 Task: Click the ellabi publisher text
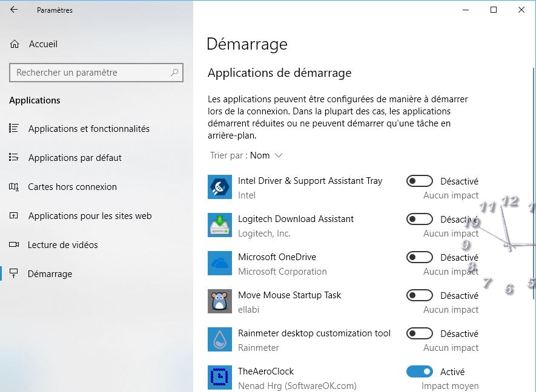[248, 310]
